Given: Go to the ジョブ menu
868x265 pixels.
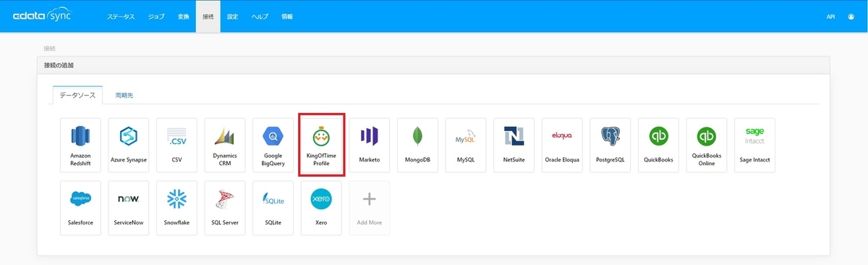Looking at the screenshot, I should click(156, 16).
